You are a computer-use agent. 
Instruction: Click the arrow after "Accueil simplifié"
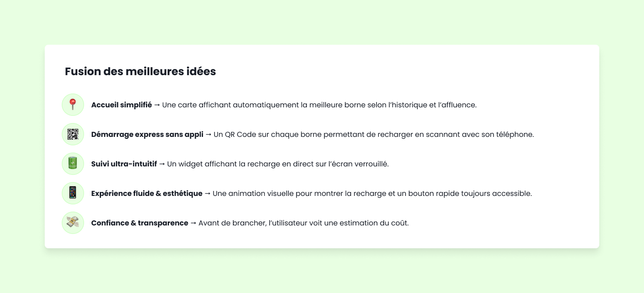pyautogui.click(x=157, y=105)
